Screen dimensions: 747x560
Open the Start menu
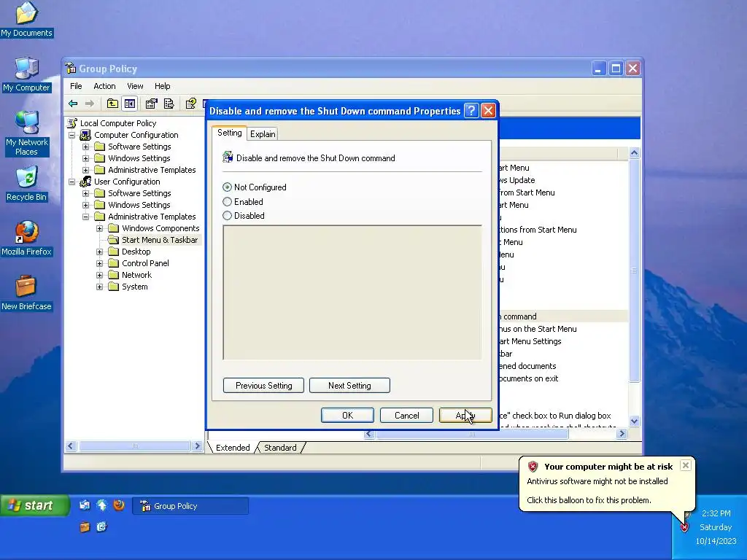point(34,505)
